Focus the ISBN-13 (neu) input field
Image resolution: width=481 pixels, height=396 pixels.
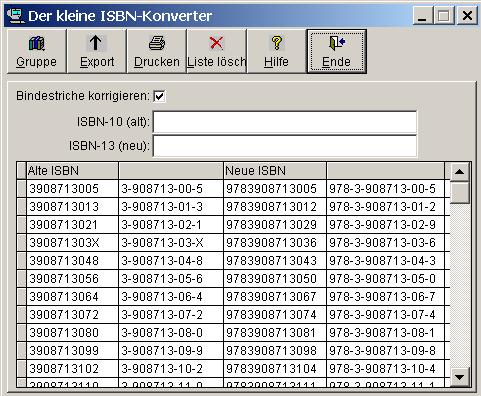click(x=285, y=146)
